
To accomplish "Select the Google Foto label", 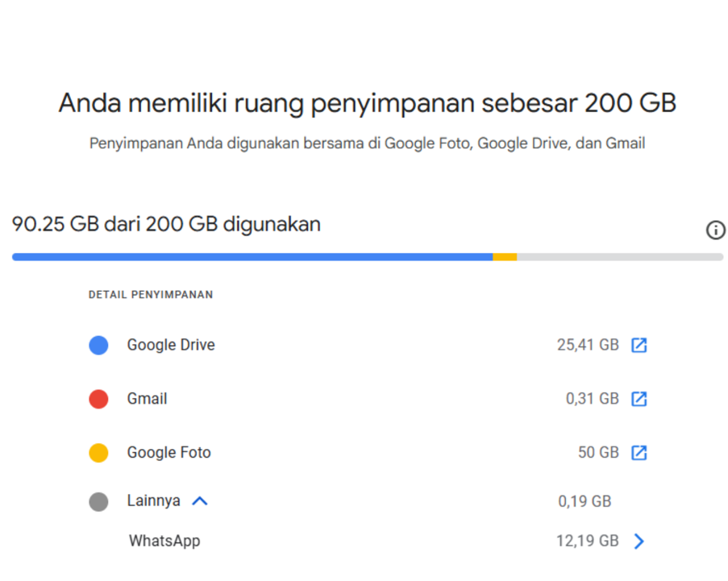I will [168, 453].
